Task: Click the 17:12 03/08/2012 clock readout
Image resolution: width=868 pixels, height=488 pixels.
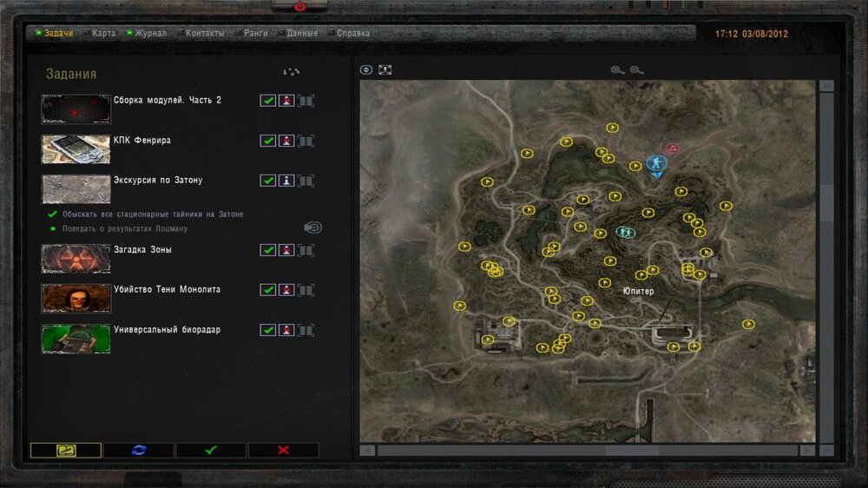Action: (x=751, y=34)
